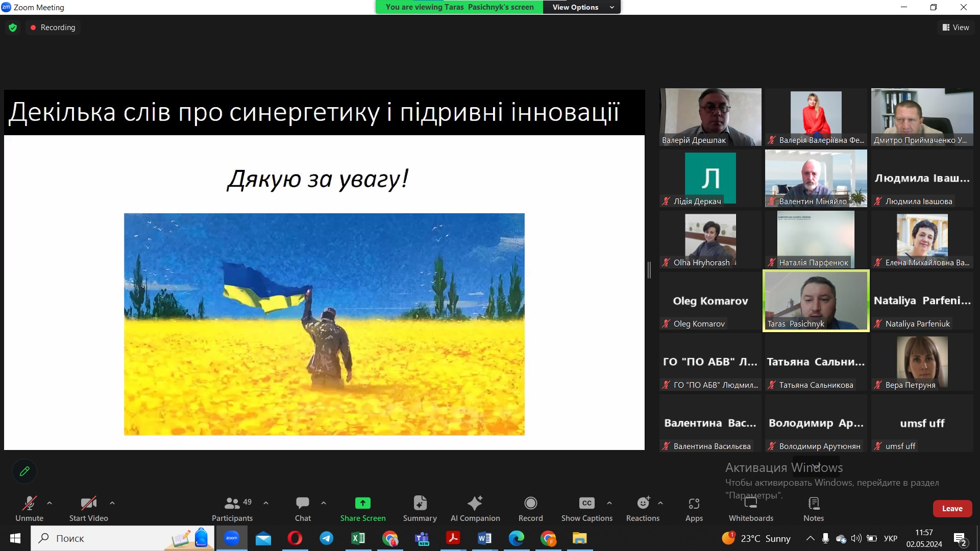Open File Explorer from the taskbar
The image size is (980, 551).
pyautogui.click(x=580, y=538)
